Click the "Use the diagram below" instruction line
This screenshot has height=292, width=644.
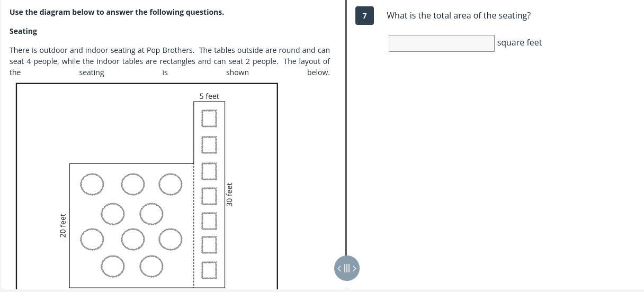click(x=117, y=12)
